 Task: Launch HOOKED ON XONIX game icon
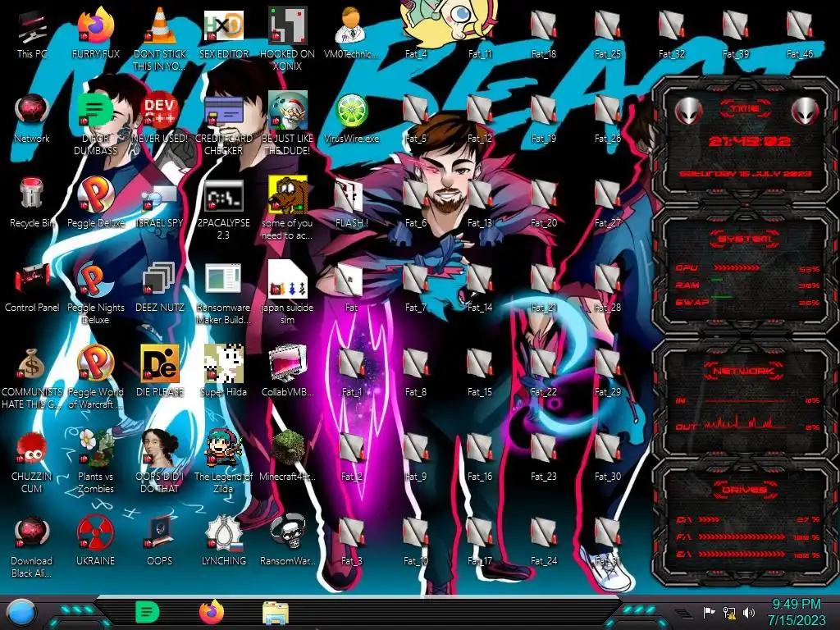(x=288, y=39)
